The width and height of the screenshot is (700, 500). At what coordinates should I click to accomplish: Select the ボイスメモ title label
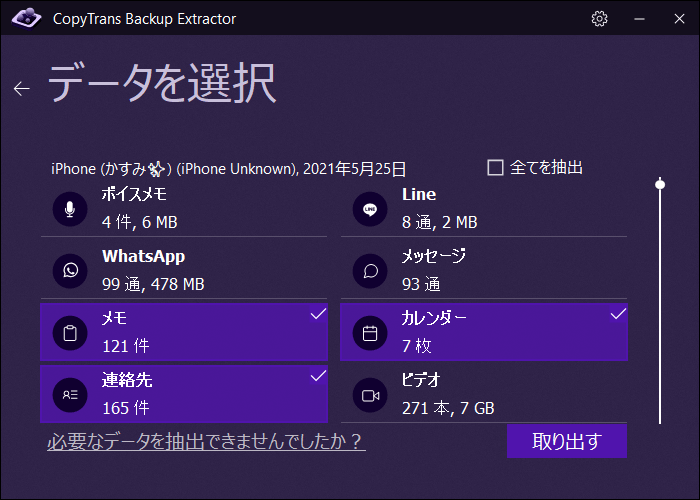[134, 194]
